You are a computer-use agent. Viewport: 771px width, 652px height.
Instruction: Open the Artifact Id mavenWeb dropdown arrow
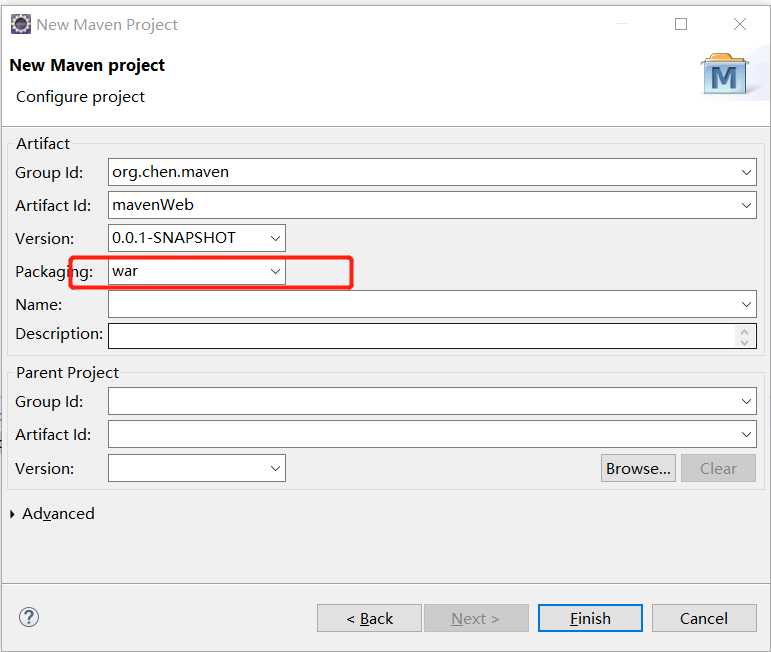click(x=746, y=205)
